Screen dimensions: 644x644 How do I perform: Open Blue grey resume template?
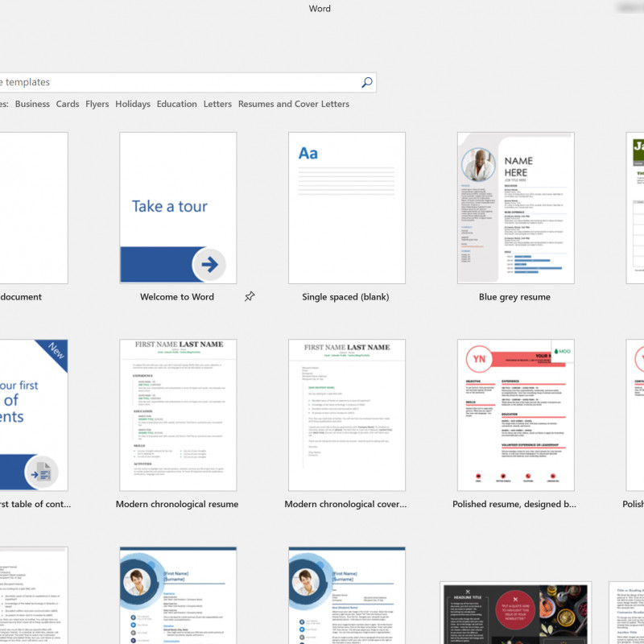516,208
